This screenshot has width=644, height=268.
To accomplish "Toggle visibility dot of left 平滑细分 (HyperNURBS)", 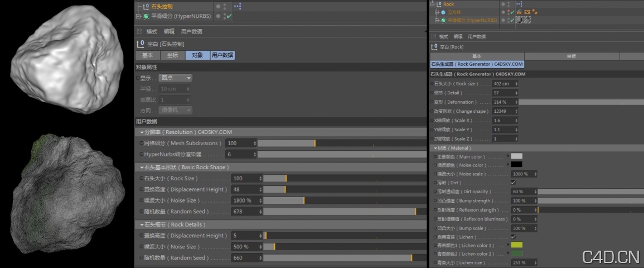I will [x=218, y=16].
